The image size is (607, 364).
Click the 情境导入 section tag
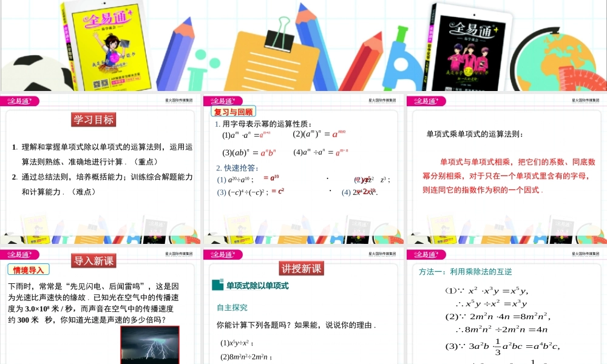tap(29, 270)
